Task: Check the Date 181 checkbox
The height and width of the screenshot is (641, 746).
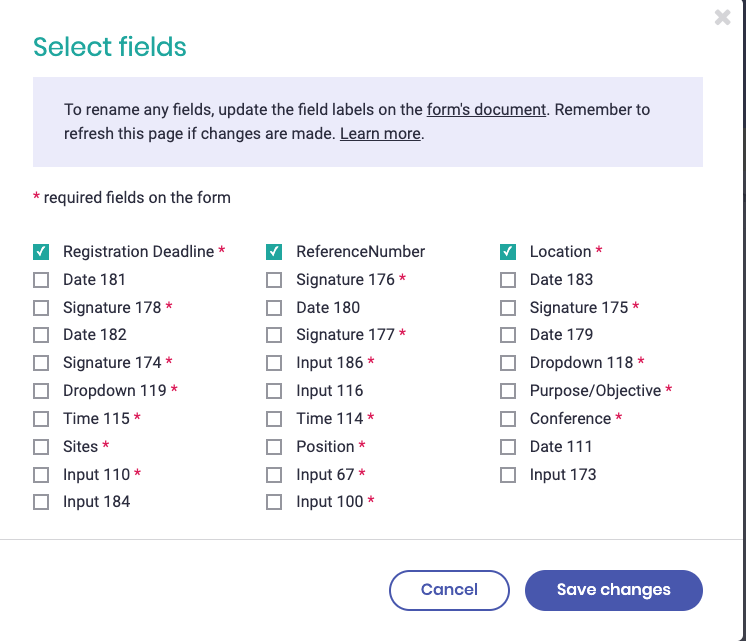Action: [41, 280]
